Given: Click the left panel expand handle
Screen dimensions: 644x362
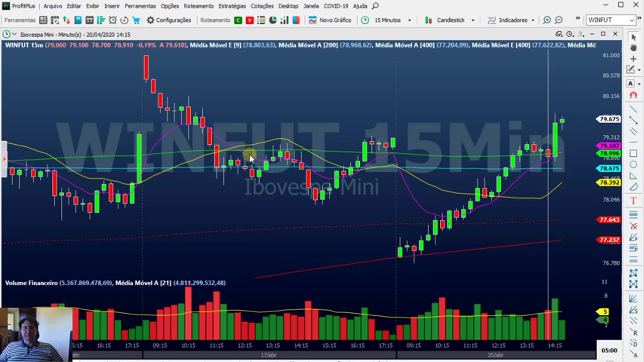Looking at the screenshot, I should [x=4, y=159].
